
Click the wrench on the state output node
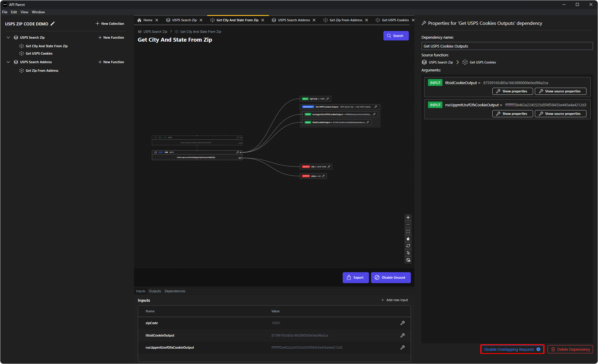[x=323, y=176]
